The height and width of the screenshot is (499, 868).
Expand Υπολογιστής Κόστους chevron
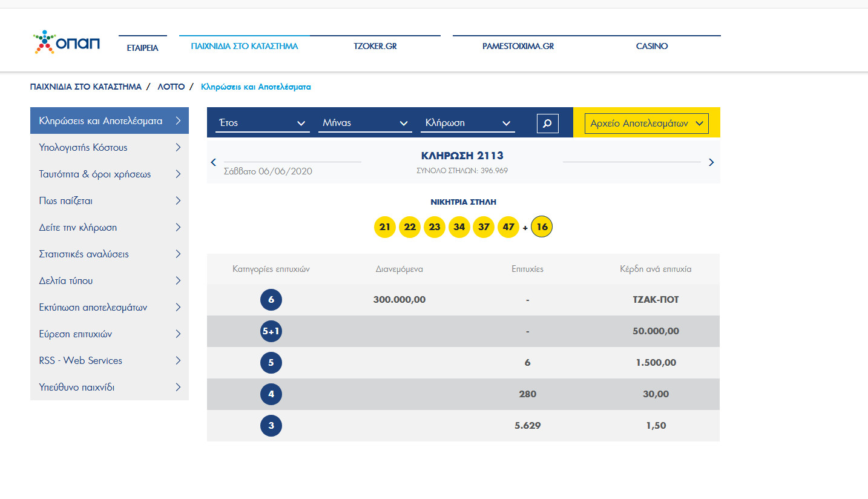(x=178, y=147)
